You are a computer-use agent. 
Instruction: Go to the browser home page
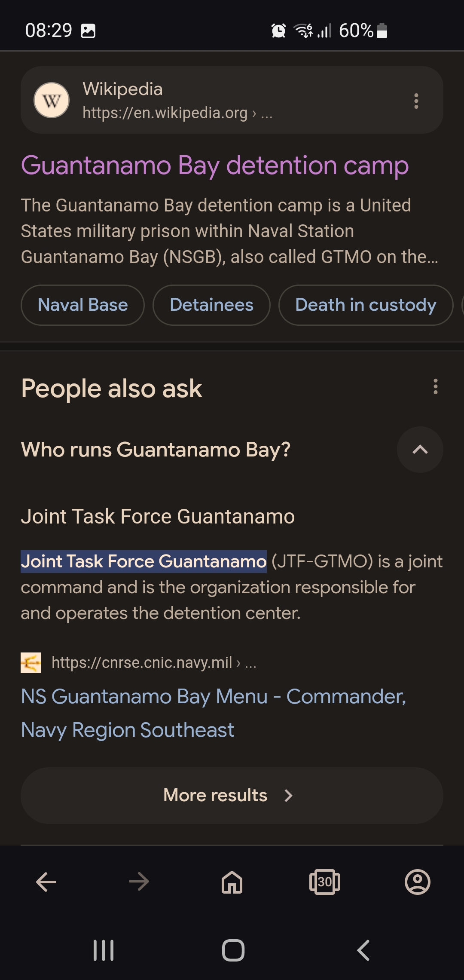[x=232, y=882]
